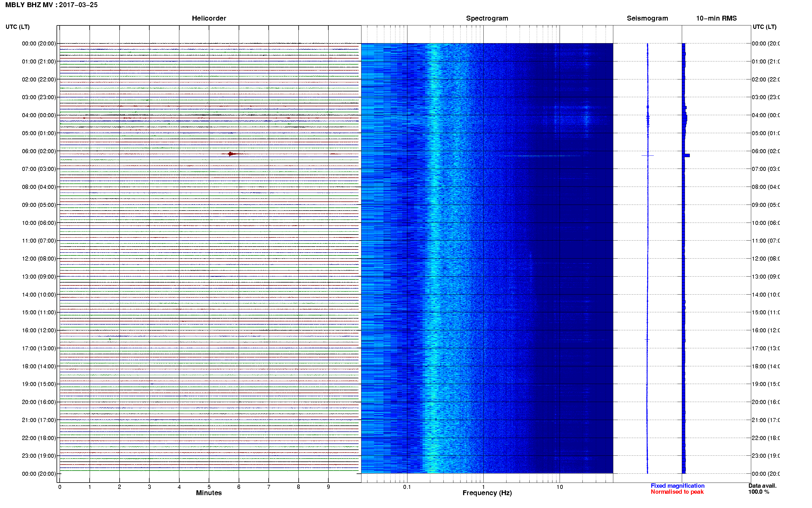Click the 23:00 (19:00) time label on the Helicorder axis
Image resolution: width=812 pixels, height=508 pixels.
point(39,456)
